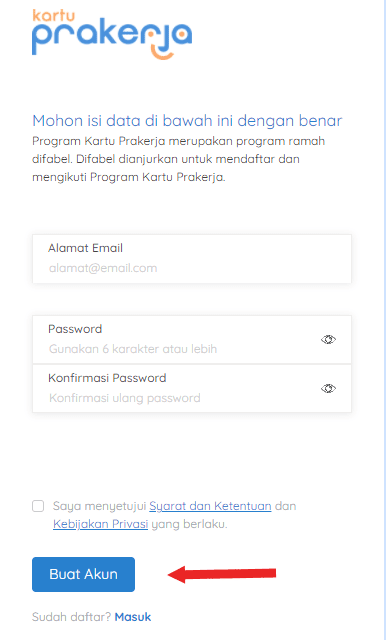Viewport: 386px width, 640px height.
Task: Click the 'Alamat Email' field label
Action: coord(85,248)
